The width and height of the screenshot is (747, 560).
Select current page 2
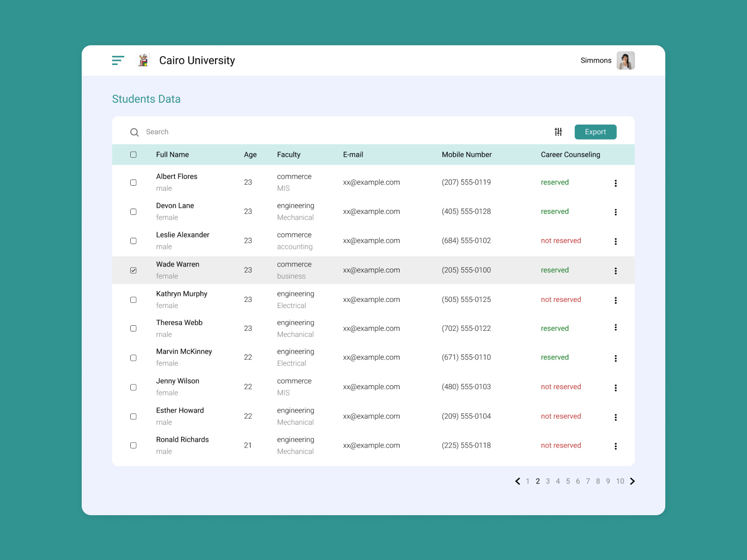pos(538,481)
